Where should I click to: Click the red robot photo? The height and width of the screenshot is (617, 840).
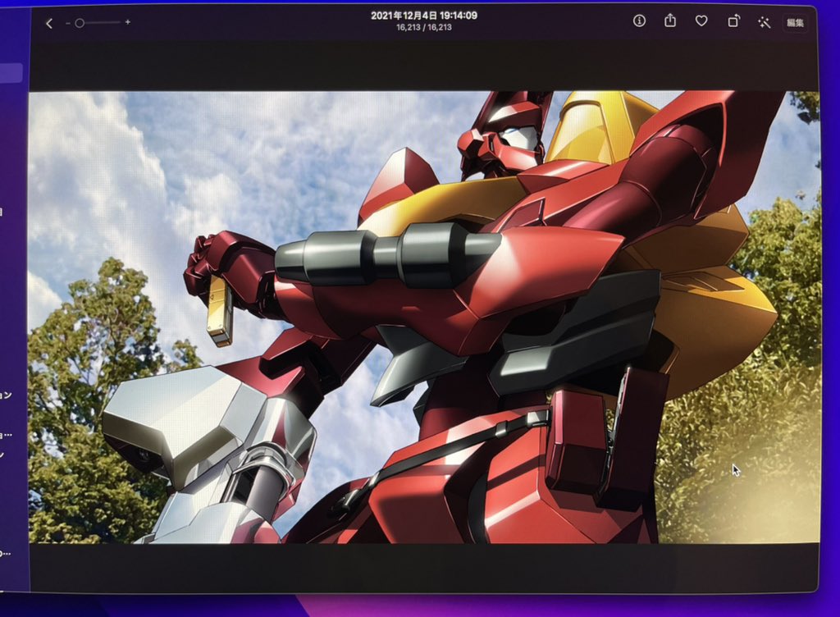(424, 317)
